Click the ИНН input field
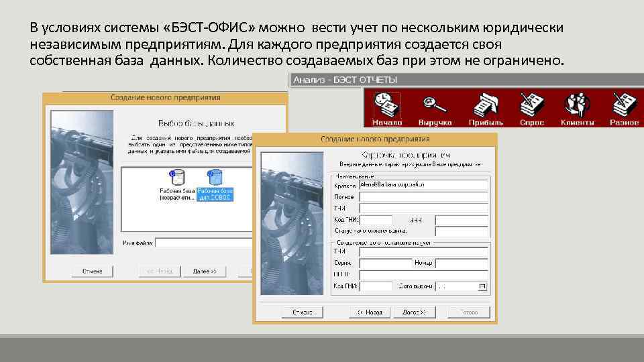Screen dimensions: 644x362 click(x=462, y=220)
